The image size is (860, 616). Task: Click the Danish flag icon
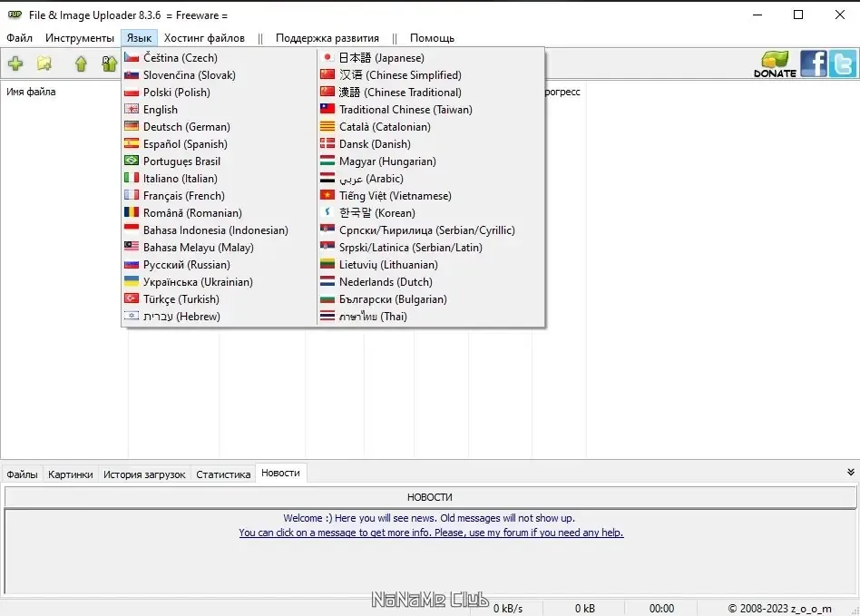[327, 143]
